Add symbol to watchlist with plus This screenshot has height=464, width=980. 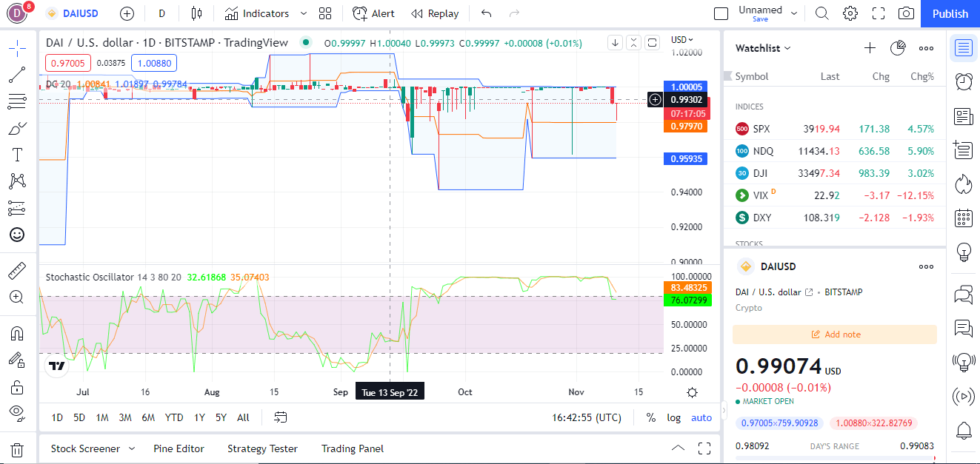coord(870,48)
